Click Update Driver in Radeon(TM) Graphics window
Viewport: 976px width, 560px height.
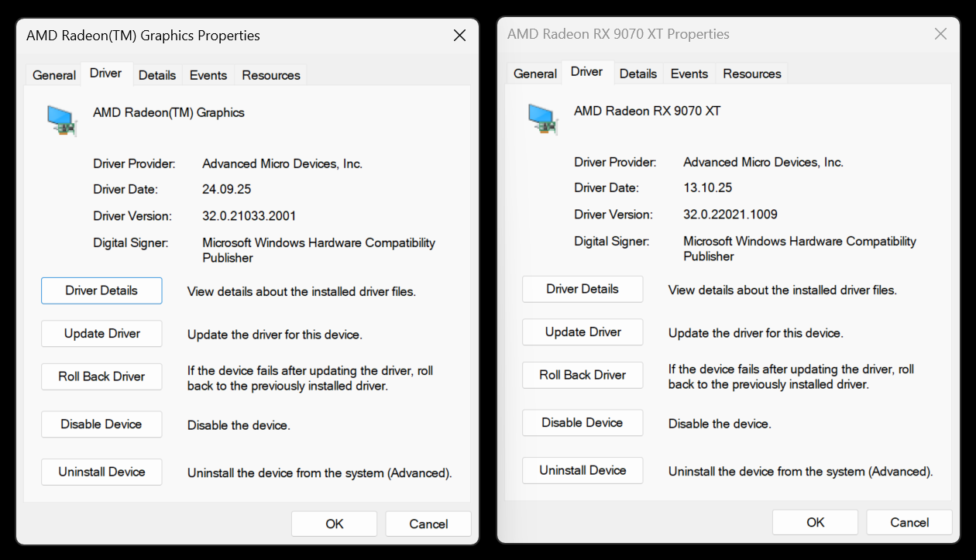(101, 334)
